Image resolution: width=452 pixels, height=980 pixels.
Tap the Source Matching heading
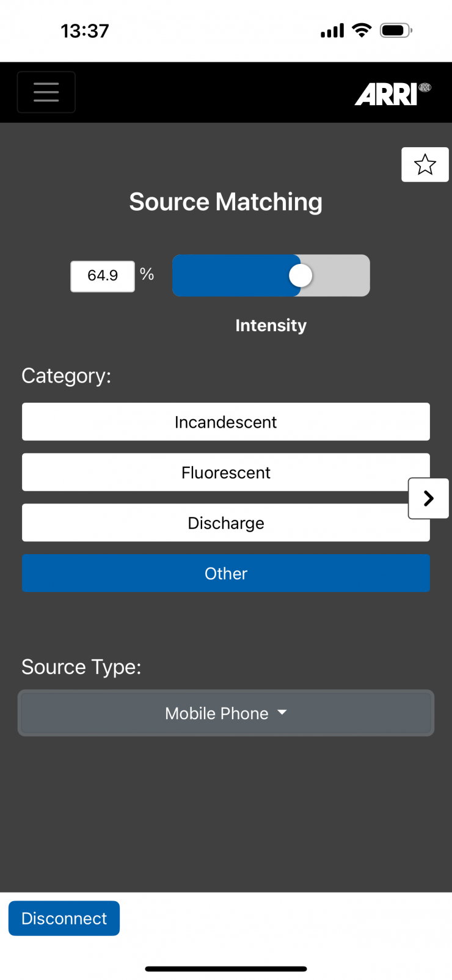[x=226, y=202]
